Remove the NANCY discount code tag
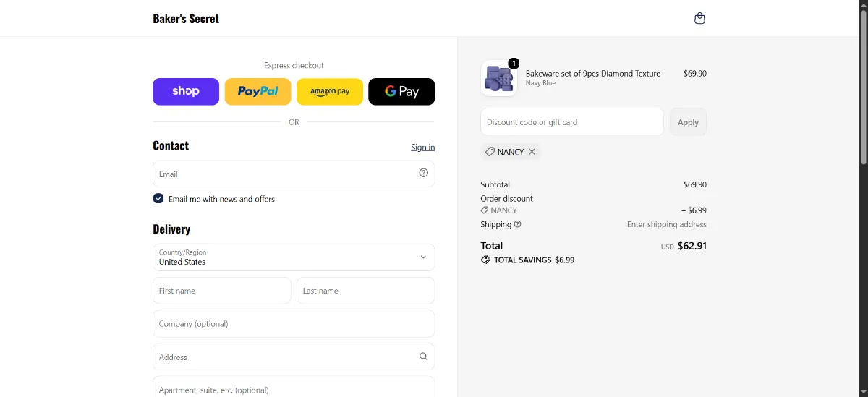 click(x=532, y=152)
